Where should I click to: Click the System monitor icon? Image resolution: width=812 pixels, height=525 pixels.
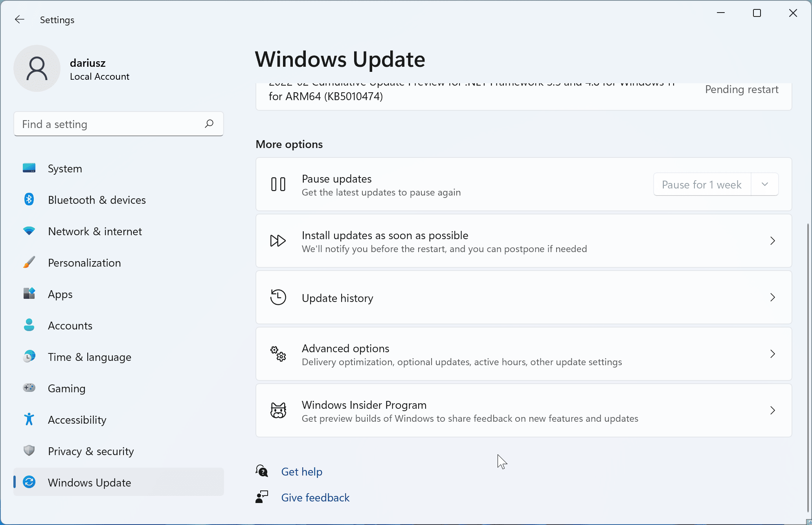tap(29, 168)
